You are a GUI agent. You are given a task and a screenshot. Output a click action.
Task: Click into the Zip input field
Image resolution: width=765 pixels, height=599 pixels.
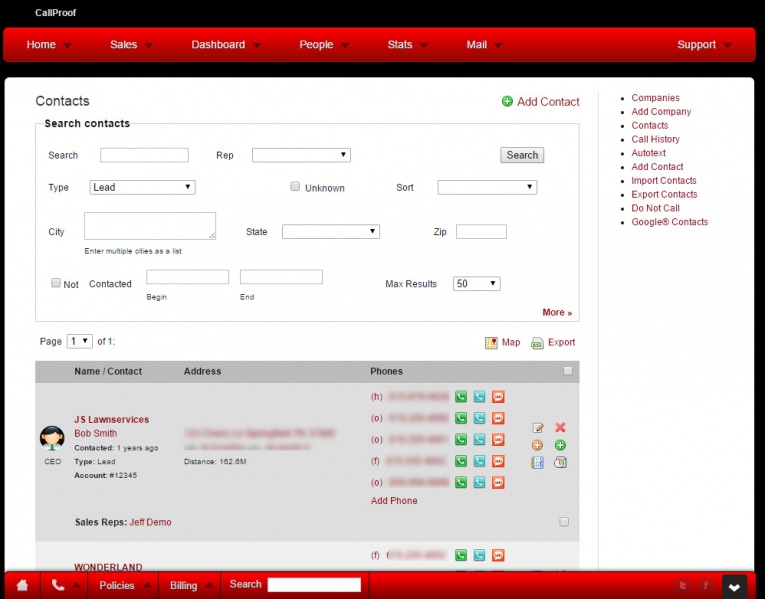tap(481, 231)
